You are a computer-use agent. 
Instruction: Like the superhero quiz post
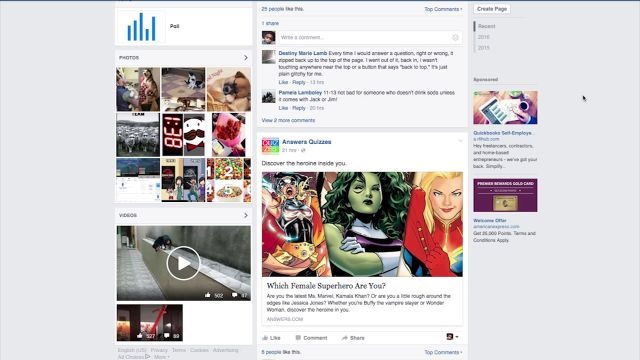271,338
